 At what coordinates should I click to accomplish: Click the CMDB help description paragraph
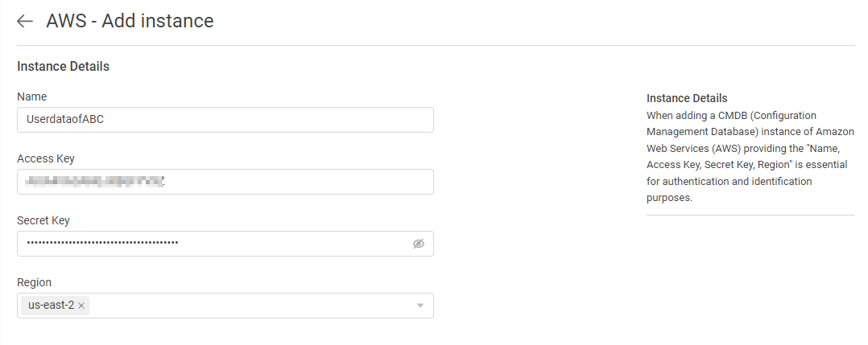tap(750, 157)
